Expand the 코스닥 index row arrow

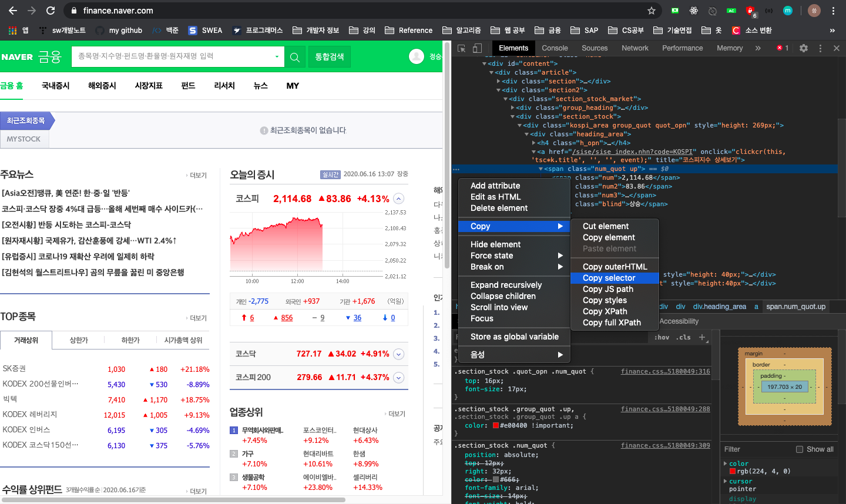tap(398, 354)
